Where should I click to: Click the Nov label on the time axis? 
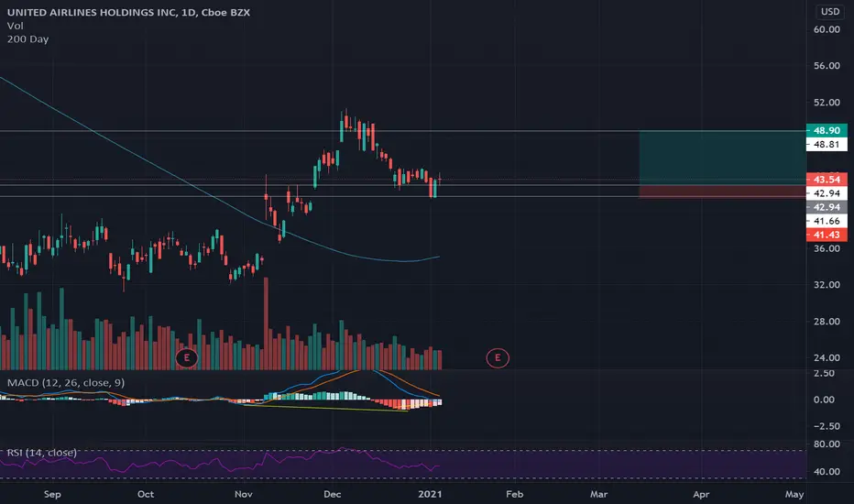(x=243, y=494)
